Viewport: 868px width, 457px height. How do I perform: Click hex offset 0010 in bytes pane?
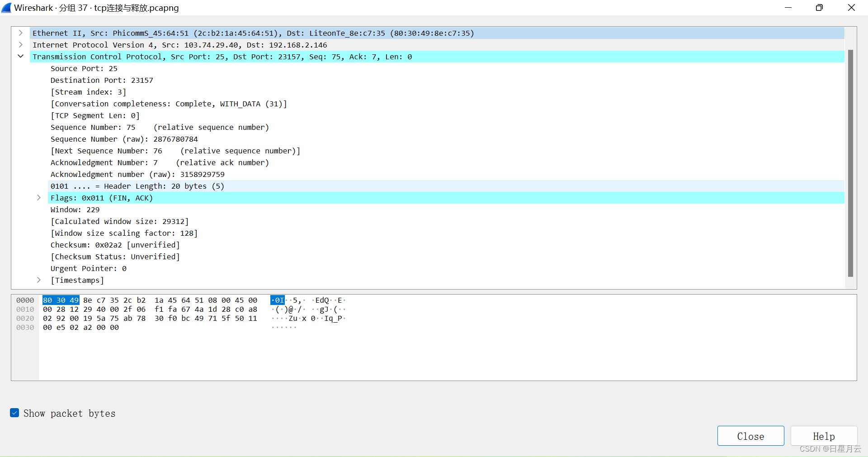(x=25, y=309)
